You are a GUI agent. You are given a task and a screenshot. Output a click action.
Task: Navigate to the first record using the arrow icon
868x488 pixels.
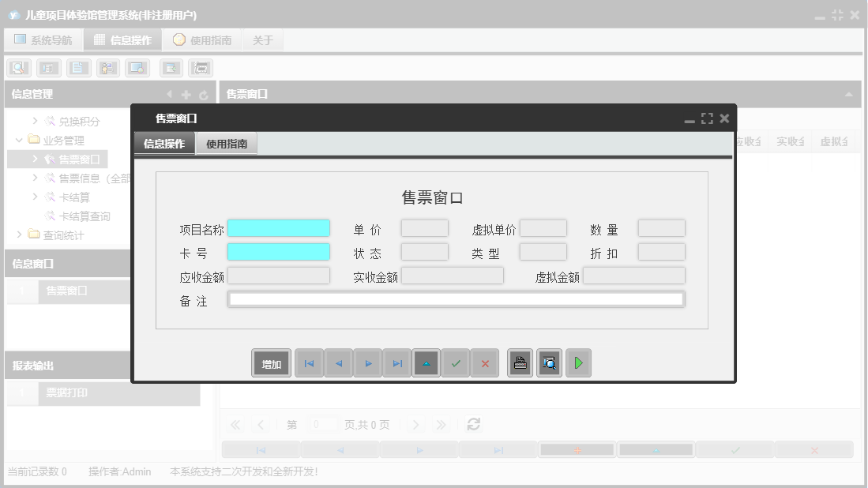tap(309, 362)
